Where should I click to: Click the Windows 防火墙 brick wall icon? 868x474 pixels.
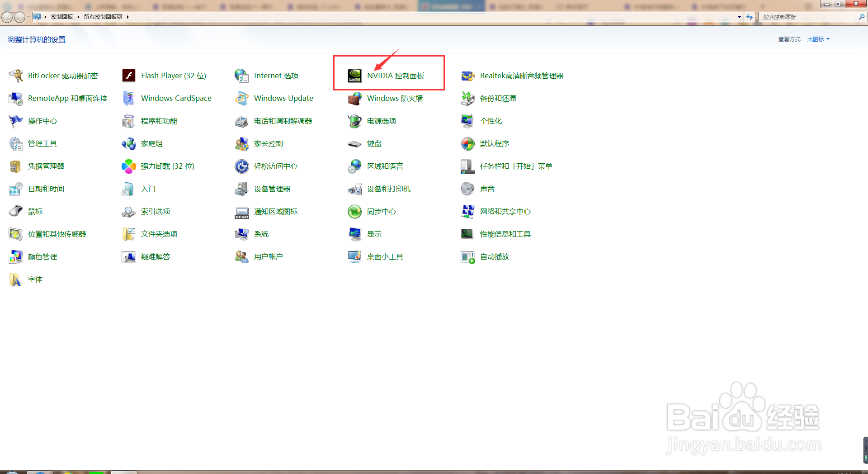pyautogui.click(x=355, y=98)
